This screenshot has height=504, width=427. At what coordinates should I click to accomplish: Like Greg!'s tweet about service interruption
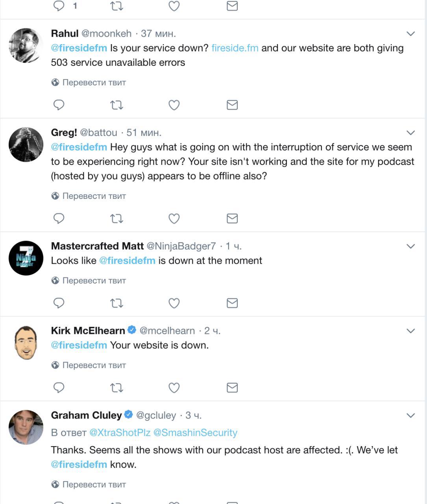click(x=174, y=218)
